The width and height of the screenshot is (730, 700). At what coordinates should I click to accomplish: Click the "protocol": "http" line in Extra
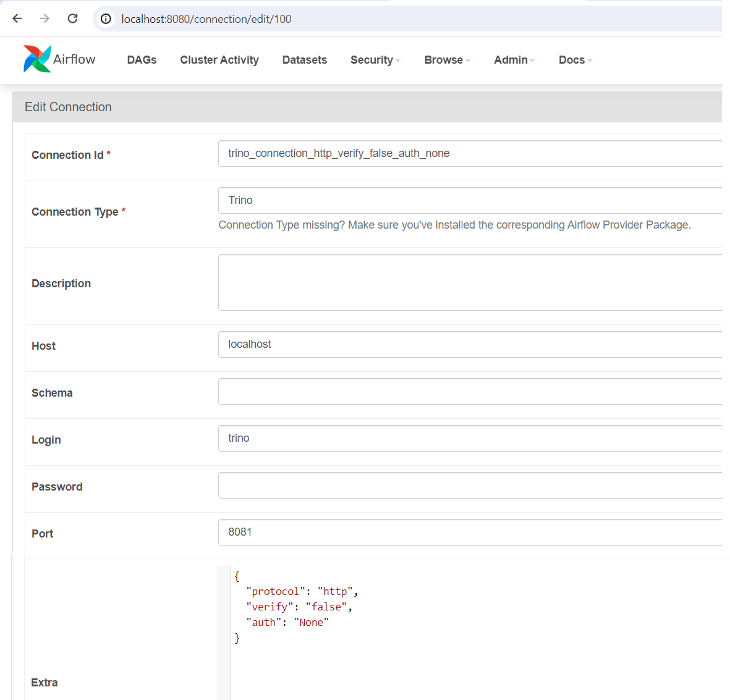(x=302, y=591)
